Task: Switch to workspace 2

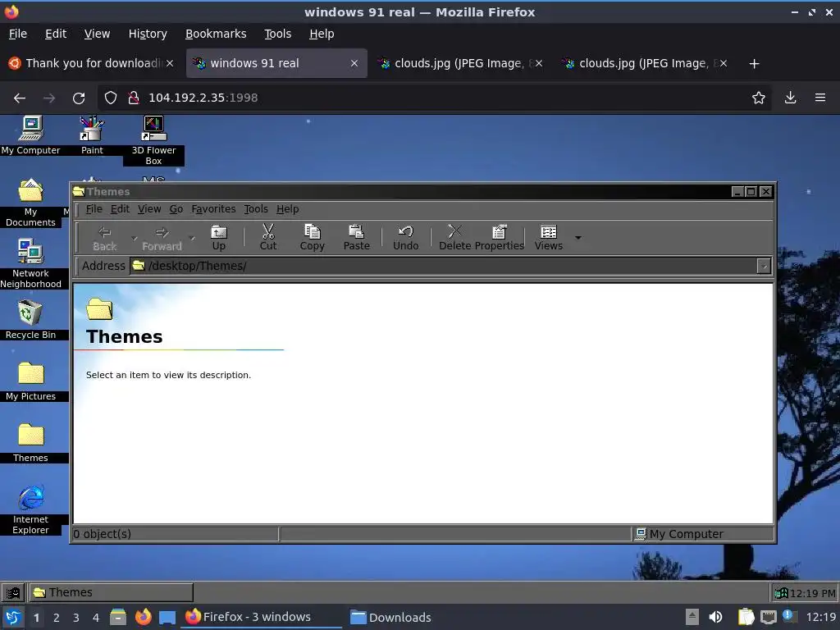Action: tap(57, 618)
